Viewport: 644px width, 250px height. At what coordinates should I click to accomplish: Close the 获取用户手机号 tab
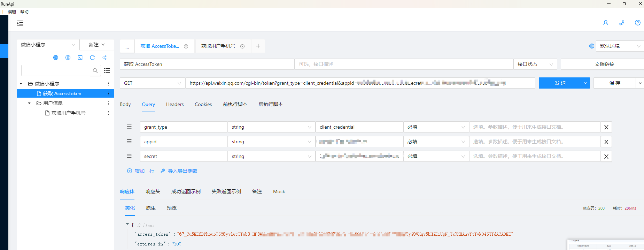pyautogui.click(x=242, y=46)
